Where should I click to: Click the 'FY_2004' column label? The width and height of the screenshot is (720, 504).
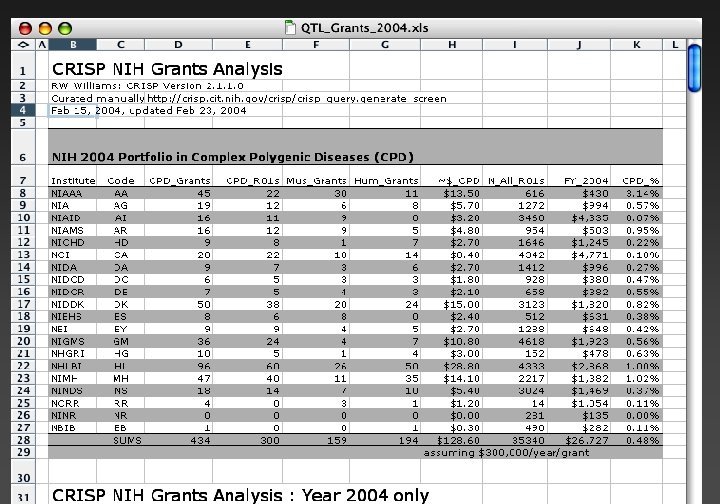coord(586,181)
